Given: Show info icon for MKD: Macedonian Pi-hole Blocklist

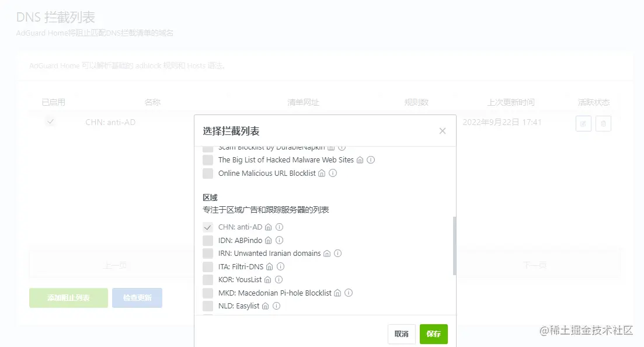Looking at the screenshot, I should pyautogui.click(x=349, y=293).
